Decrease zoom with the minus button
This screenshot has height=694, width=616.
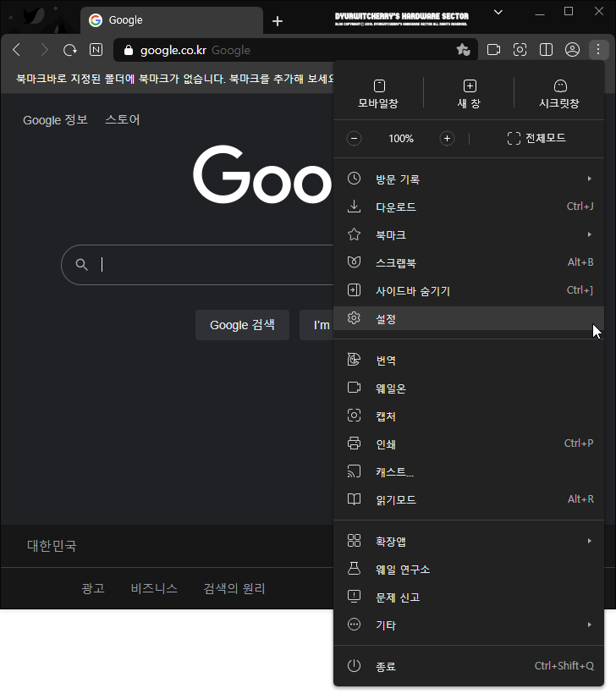pyautogui.click(x=354, y=139)
